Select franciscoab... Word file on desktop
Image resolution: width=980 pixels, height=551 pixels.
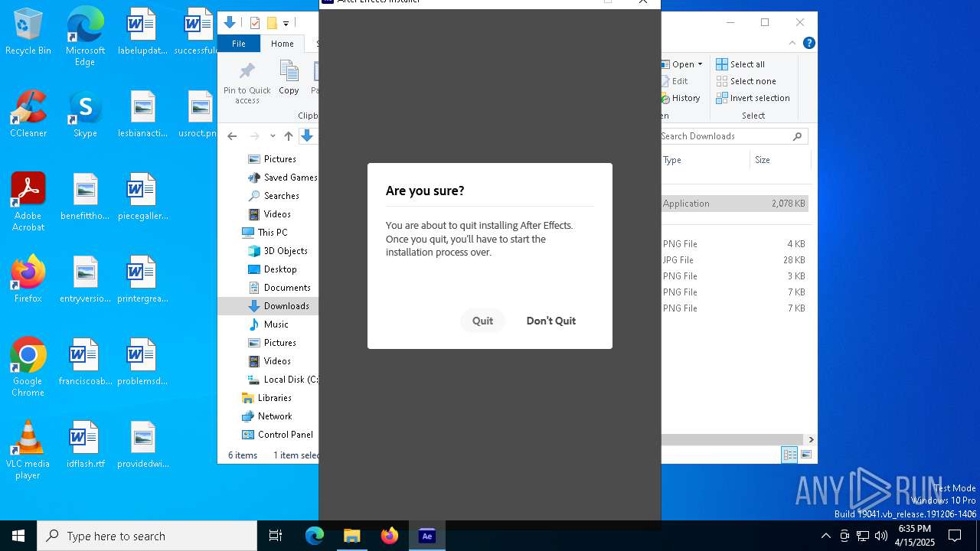click(x=85, y=362)
